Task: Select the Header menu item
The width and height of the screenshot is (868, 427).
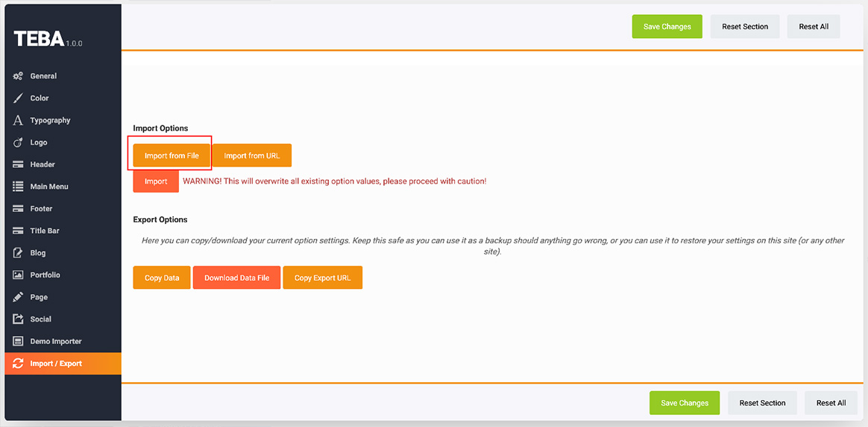Action: point(63,164)
